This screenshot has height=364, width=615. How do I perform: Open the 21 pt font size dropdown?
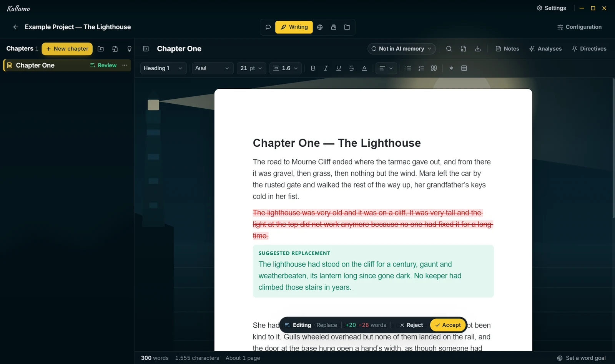(x=251, y=68)
